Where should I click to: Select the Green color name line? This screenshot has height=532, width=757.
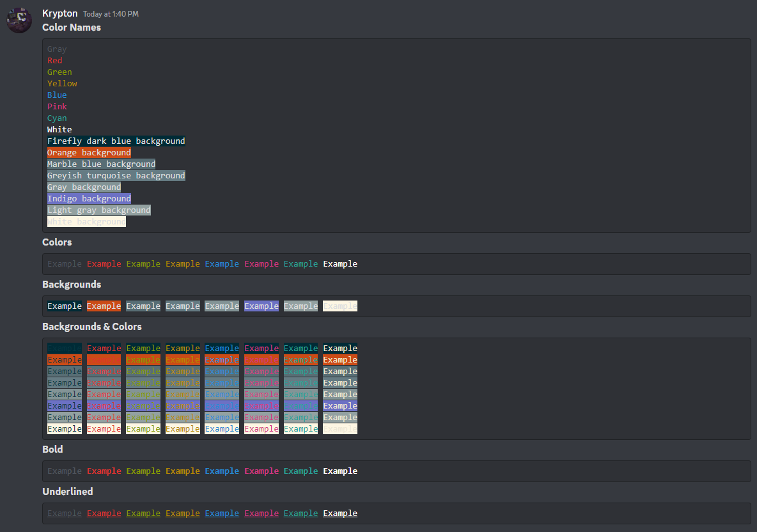click(59, 72)
